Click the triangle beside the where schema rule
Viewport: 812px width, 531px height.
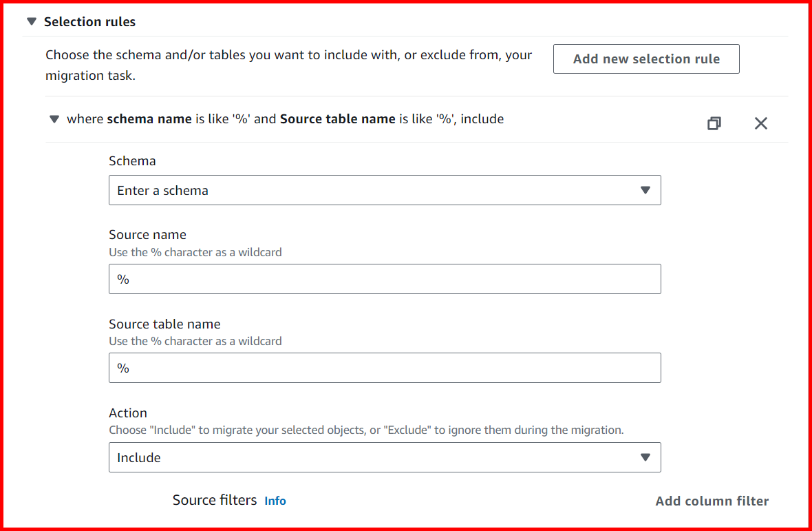54,118
